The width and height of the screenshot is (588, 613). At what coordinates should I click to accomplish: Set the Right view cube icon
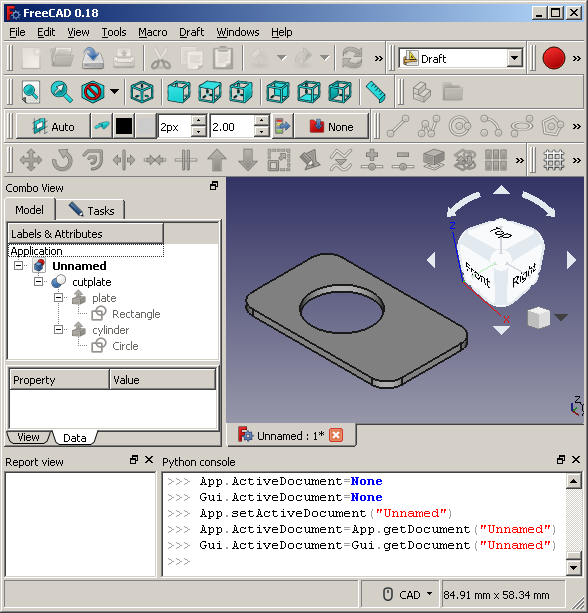point(240,92)
